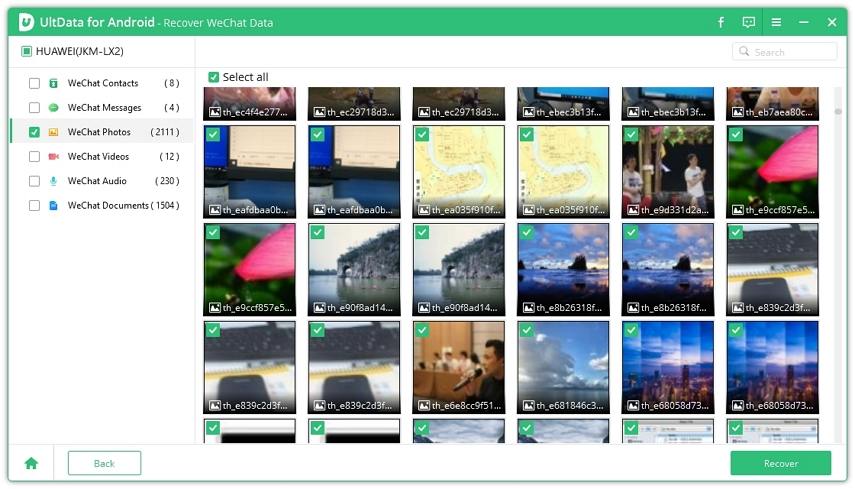Click the Back button
855x489 pixels.
click(x=104, y=463)
